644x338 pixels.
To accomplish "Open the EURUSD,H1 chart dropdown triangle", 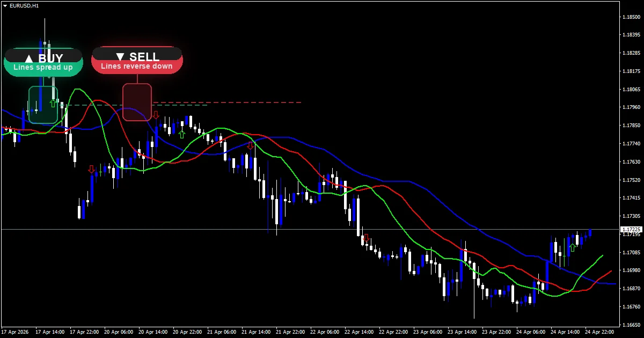I will point(5,5).
